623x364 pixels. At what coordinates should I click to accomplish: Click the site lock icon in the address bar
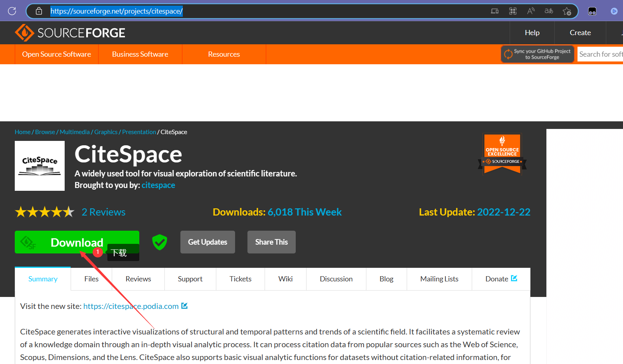point(39,11)
